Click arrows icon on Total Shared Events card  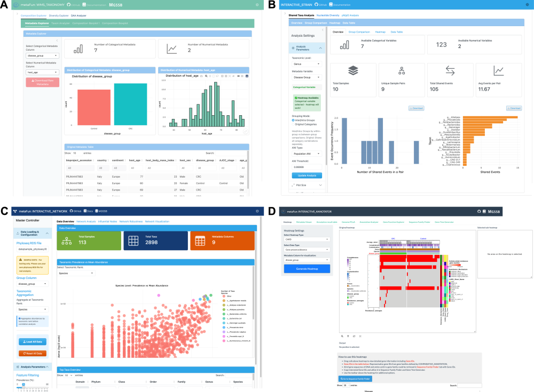[x=450, y=70]
